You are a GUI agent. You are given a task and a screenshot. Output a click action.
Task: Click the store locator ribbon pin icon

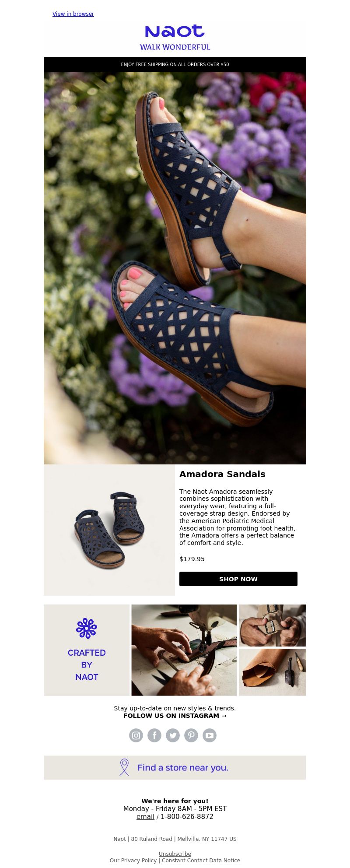point(124,767)
